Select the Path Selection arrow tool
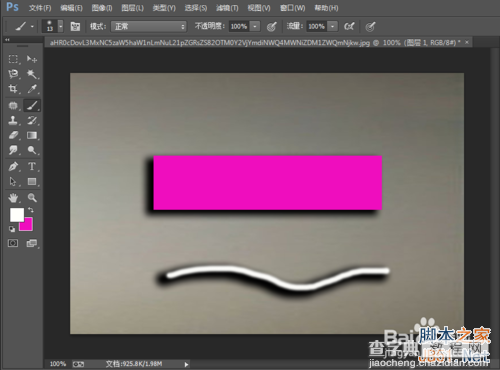Viewport: 500px width, 370px height. [x=13, y=181]
